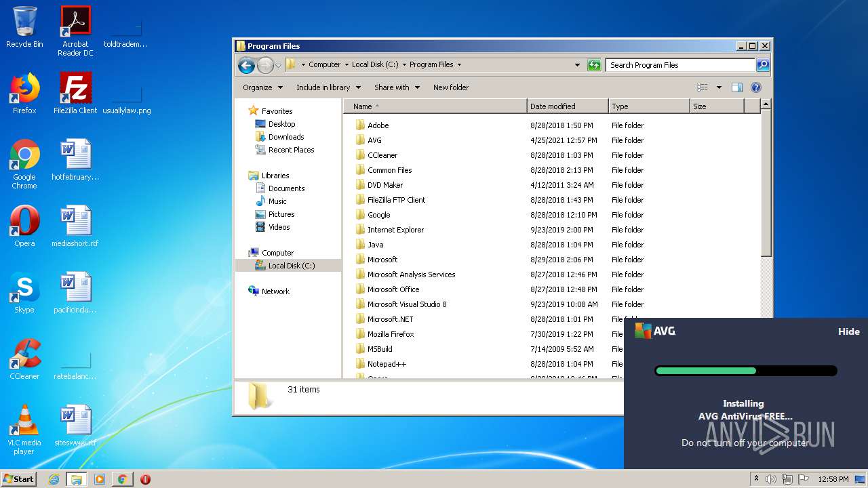The height and width of the screenshot is (488, 868).
Task: Select the Mozilla Firefox folder
Action: pos(391,334)
